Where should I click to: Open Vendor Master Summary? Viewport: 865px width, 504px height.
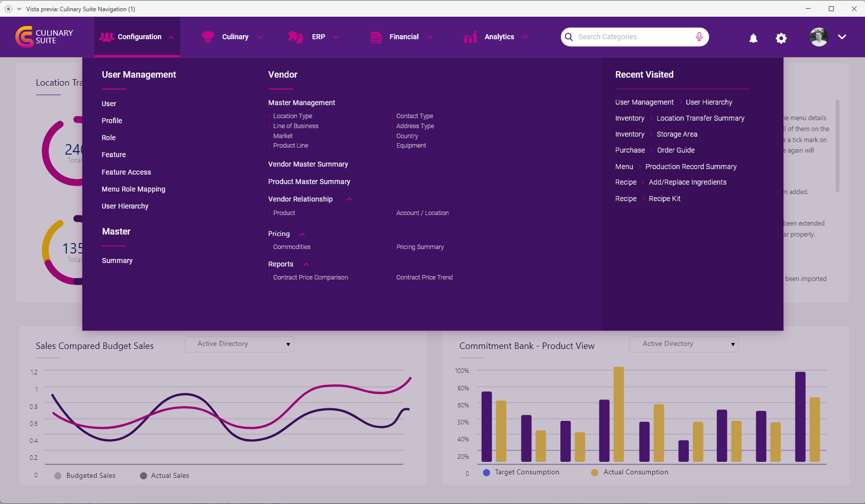(x=308, y=164)
